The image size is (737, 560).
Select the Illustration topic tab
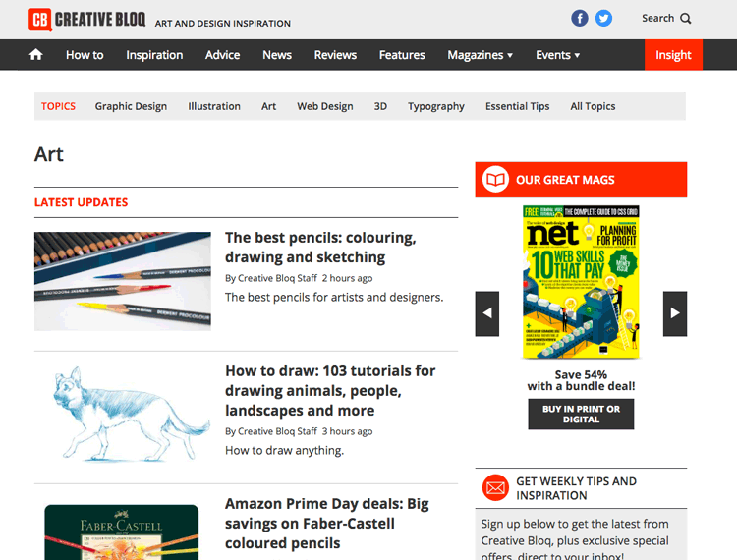[x=214, y=106]
